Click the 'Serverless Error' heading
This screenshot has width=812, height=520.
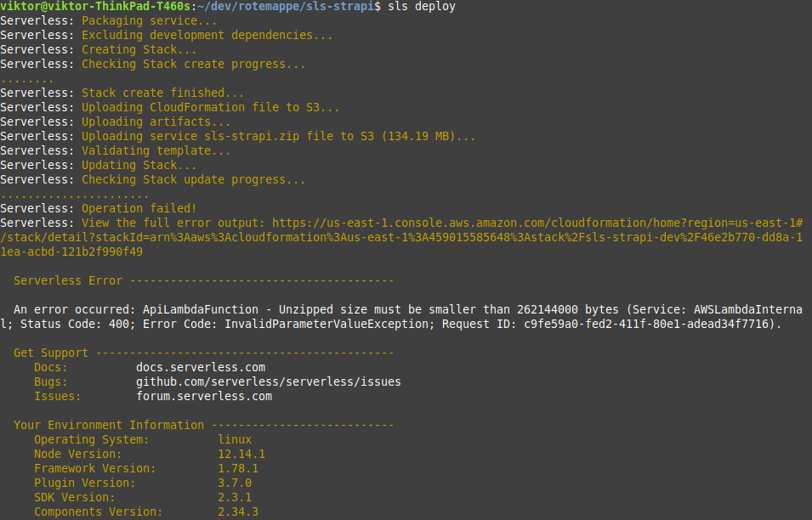(68, 280)
